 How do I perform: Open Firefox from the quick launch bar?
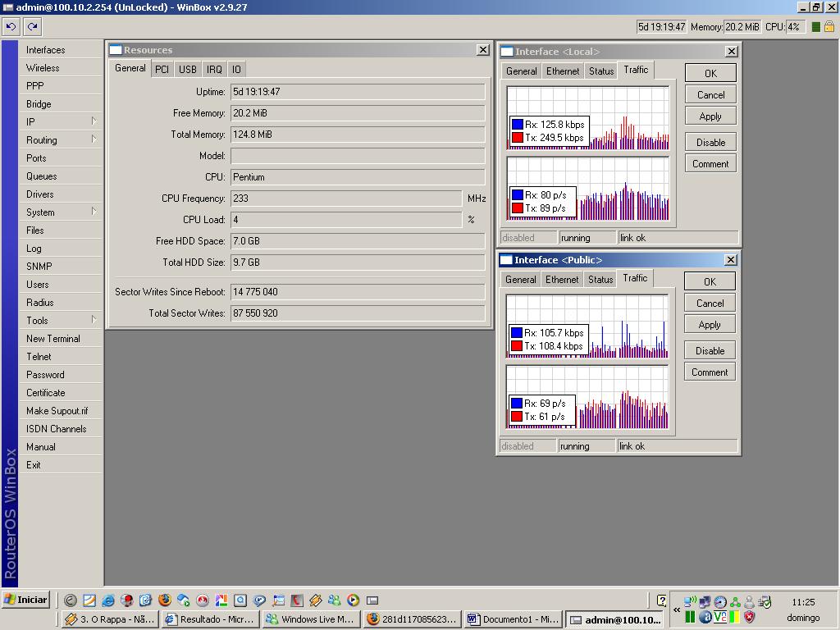[165, 600]
